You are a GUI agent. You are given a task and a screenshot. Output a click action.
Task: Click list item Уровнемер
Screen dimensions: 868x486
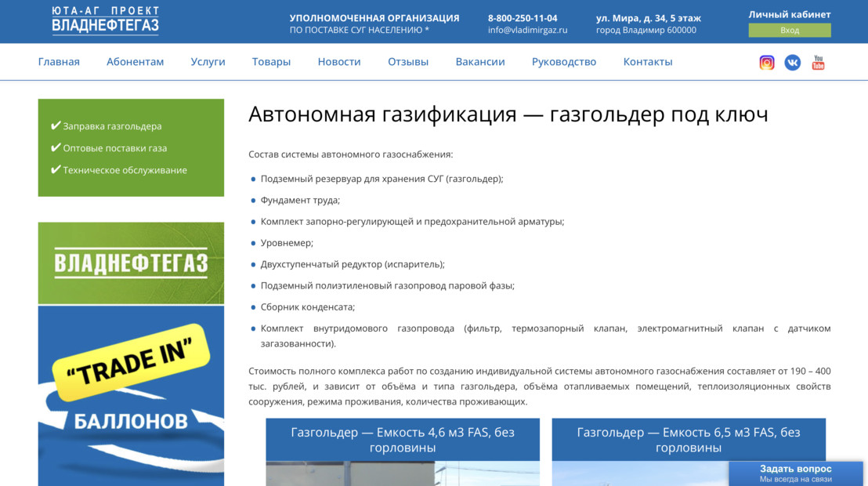[287, 243]
